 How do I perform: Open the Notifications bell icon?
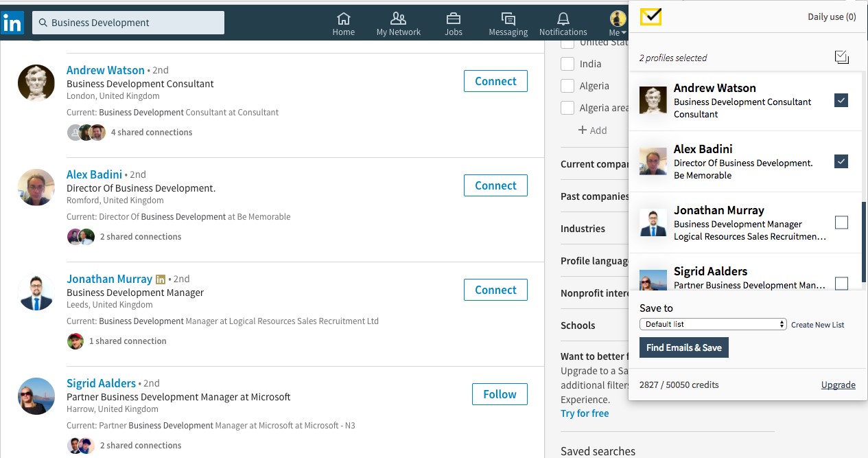pos(563,19)
